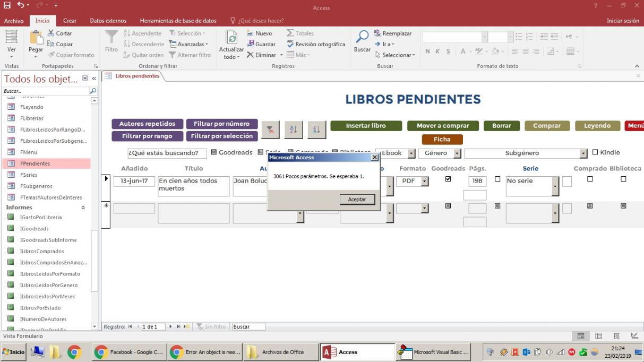Open the Ebook format filter dropdown
This screenshot has height=362, width=644.
[411, 153]
